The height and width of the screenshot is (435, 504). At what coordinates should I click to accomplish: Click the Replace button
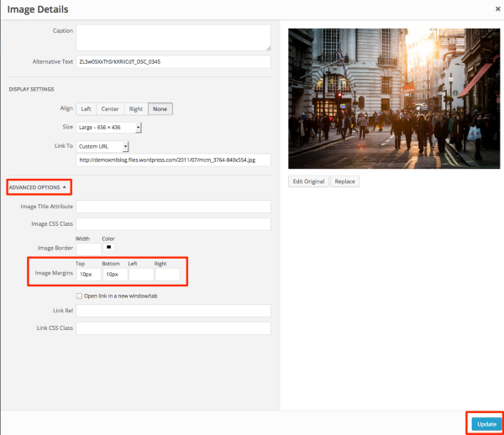tap(344, 181)
